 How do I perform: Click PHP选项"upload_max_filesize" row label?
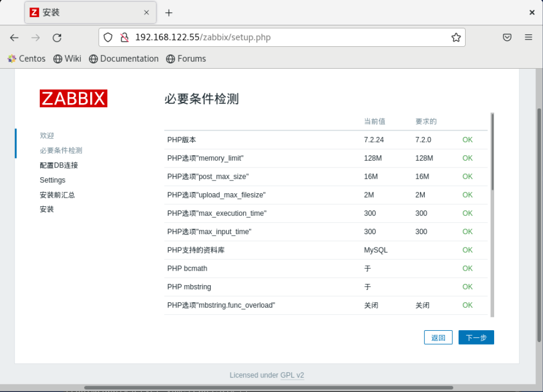[216, 195]
